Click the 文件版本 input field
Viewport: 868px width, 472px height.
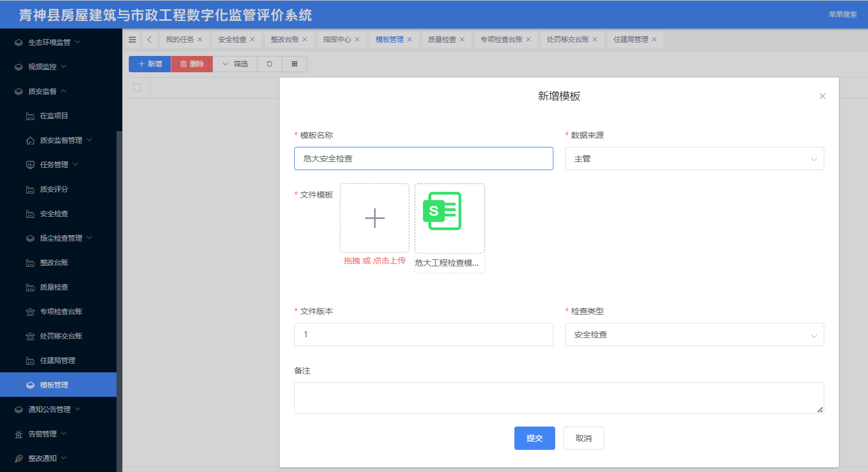[x=424, y=334]
